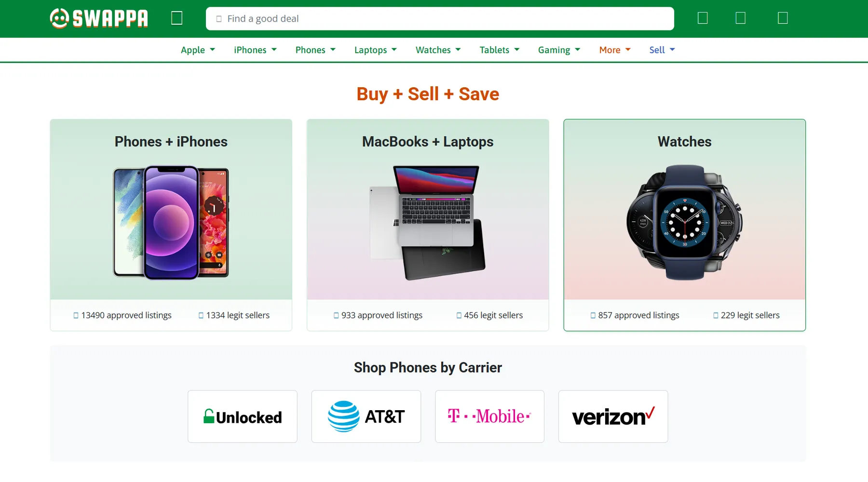This screenshot has width=868, height=482.
Task: Shop Unlocked phones via the padlock logo
Action: coord(243,416)
